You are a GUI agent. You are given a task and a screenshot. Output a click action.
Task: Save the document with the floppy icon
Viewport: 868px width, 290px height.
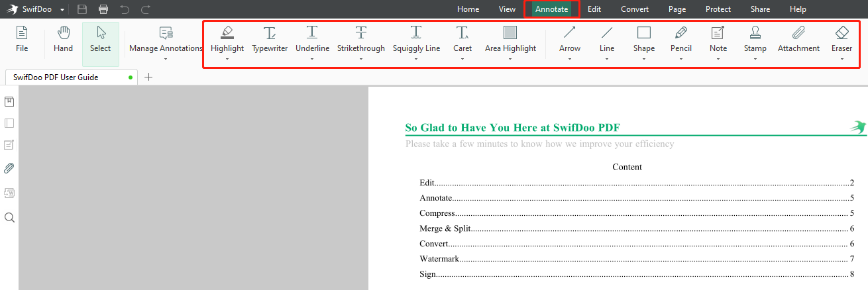click(x=82, y=9)
